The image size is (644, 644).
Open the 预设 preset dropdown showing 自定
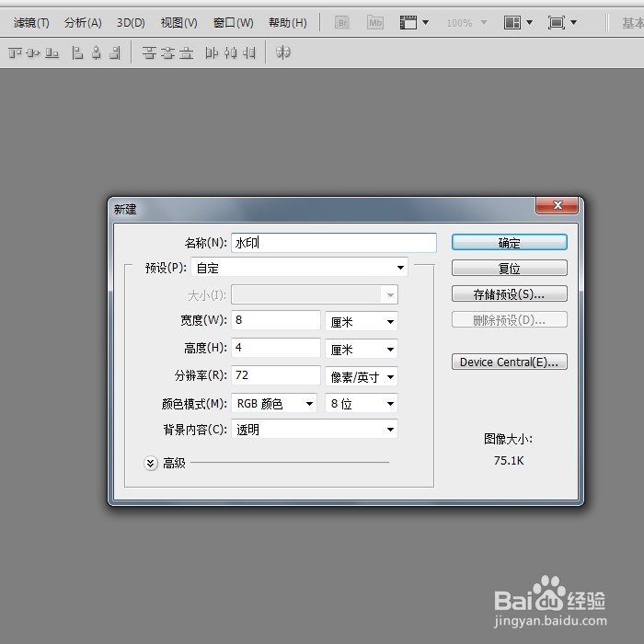point(299,268)
